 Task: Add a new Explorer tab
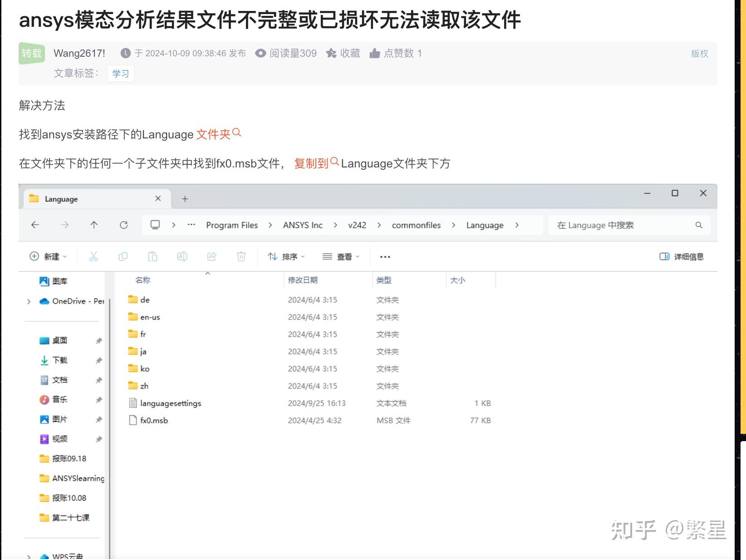click(185, 199)
